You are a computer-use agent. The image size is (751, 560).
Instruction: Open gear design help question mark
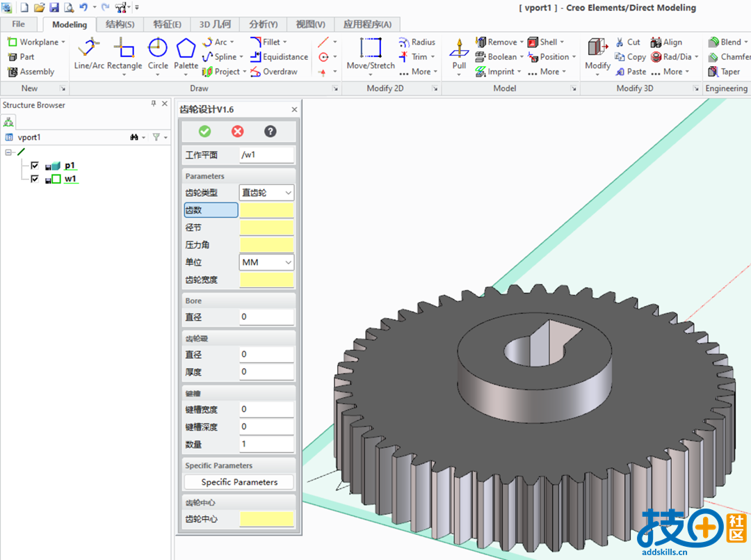(x=270, y=131)
